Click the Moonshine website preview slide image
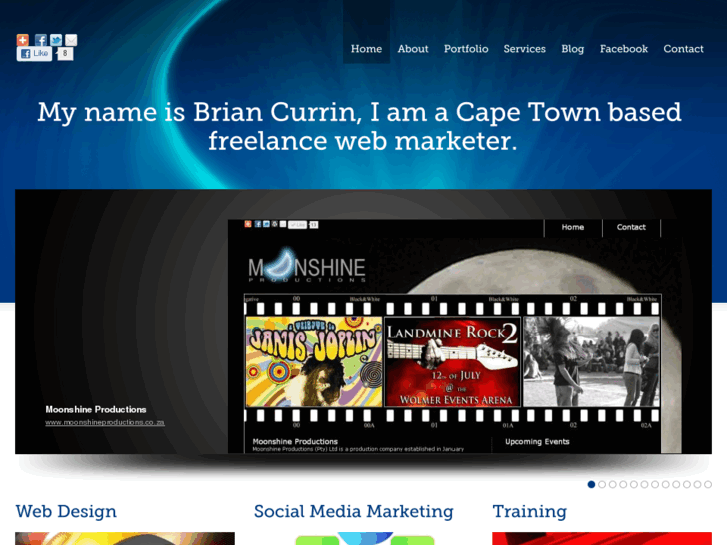727x545 pixels. [x=454, y=336]
